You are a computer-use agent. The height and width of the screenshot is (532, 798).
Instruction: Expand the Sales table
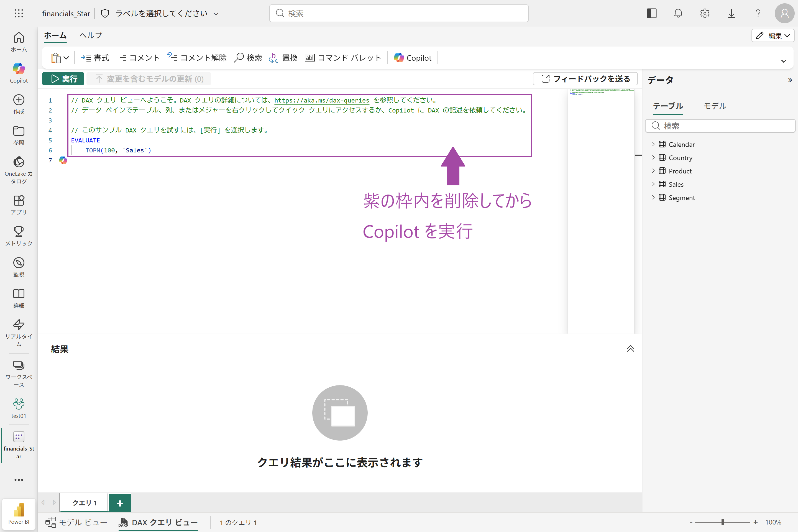point(653,184)
